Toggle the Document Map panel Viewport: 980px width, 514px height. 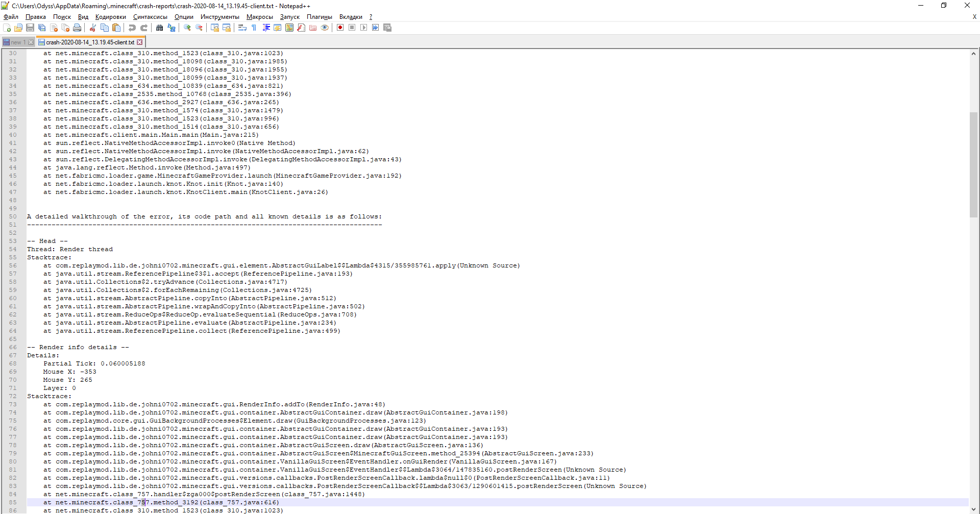pyautogui.click(x=289, y=28)
